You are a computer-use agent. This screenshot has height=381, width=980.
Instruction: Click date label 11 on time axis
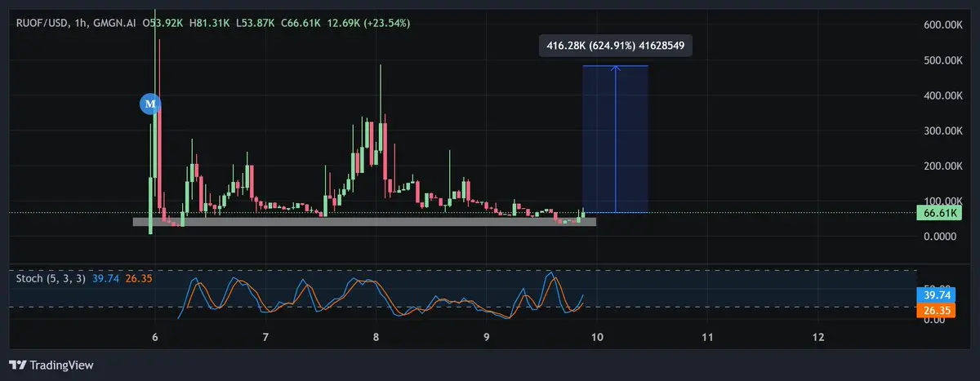[x=707, y=337]
